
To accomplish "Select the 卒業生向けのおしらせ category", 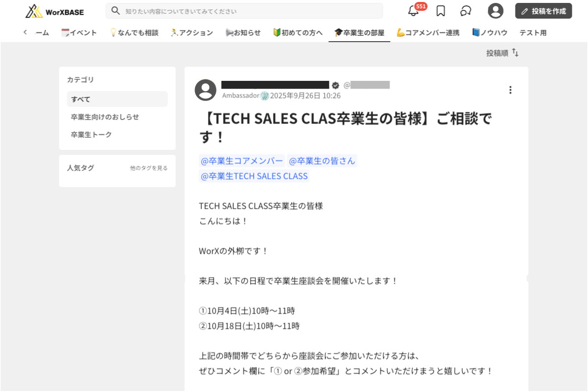I will tap(105, 117).
